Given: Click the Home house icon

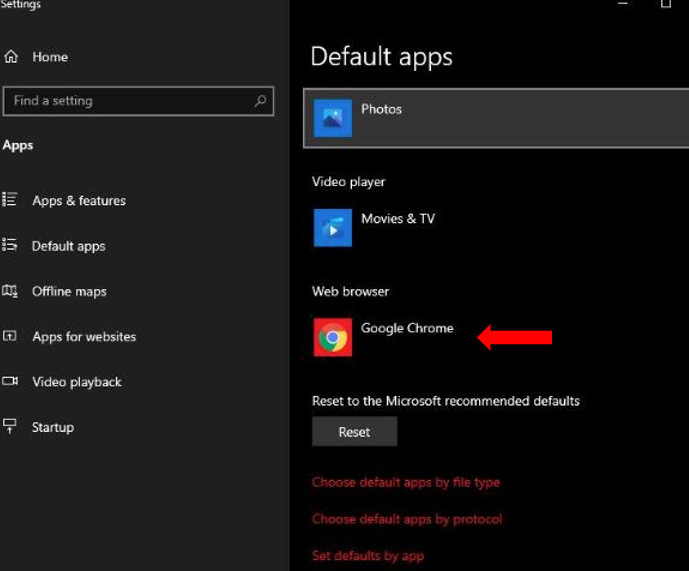Looking at the screenshot, I should pos(11,57).
